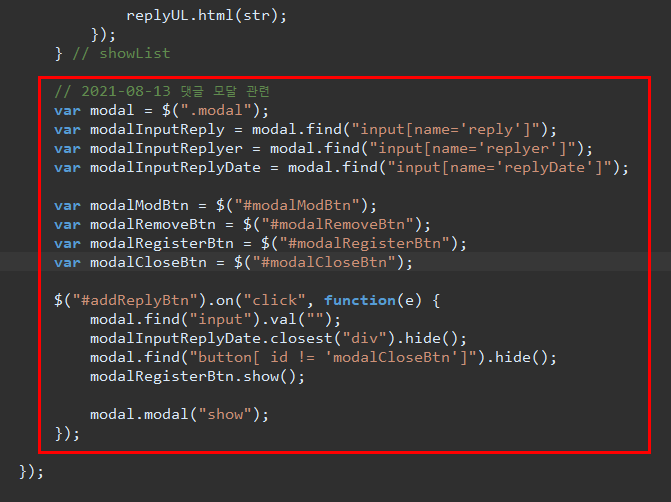This screenshot has width=671, height=502.
Task: Click the '// showList' comment
Action: (121, 53)
